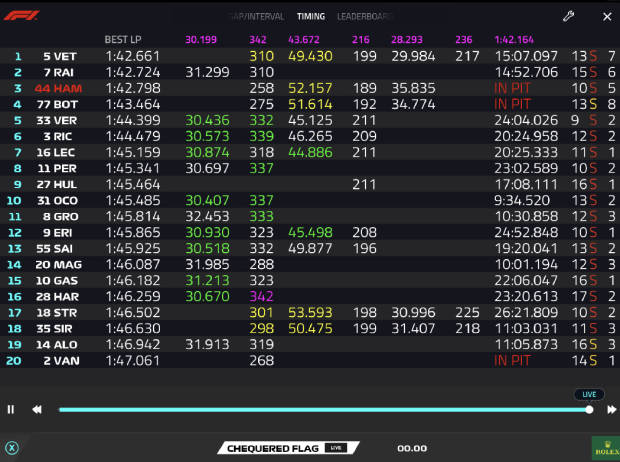Click Perez's green speed value 337
The image size is (620, 462).
click(x=261, y=169)
